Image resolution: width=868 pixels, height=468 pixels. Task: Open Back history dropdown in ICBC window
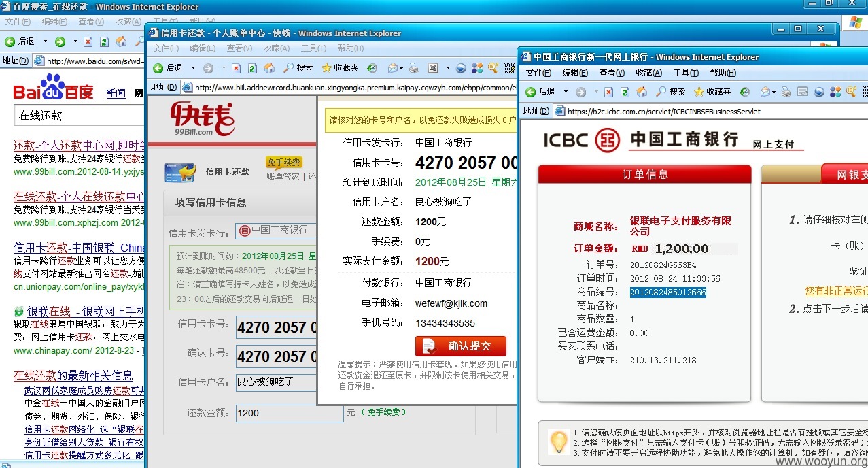565,92
